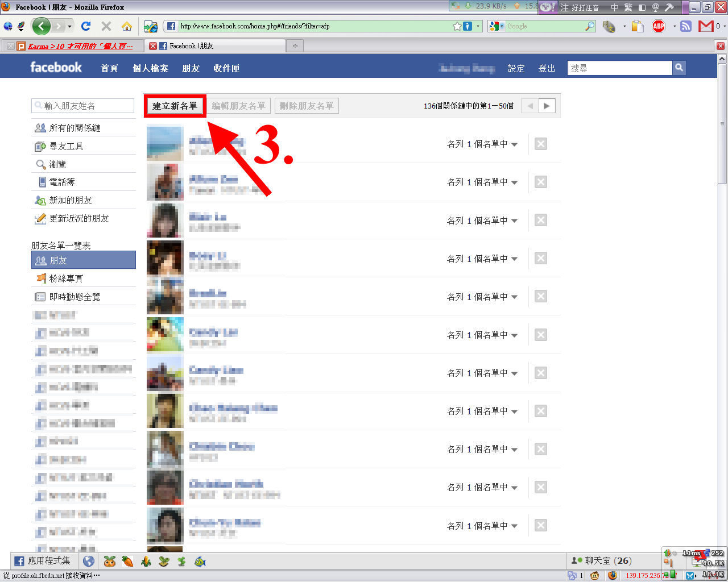Click the clipboard paste toolbar icon
Image resolution: width=728 pixels, height=582 pixels.
(x=638, y=26)
